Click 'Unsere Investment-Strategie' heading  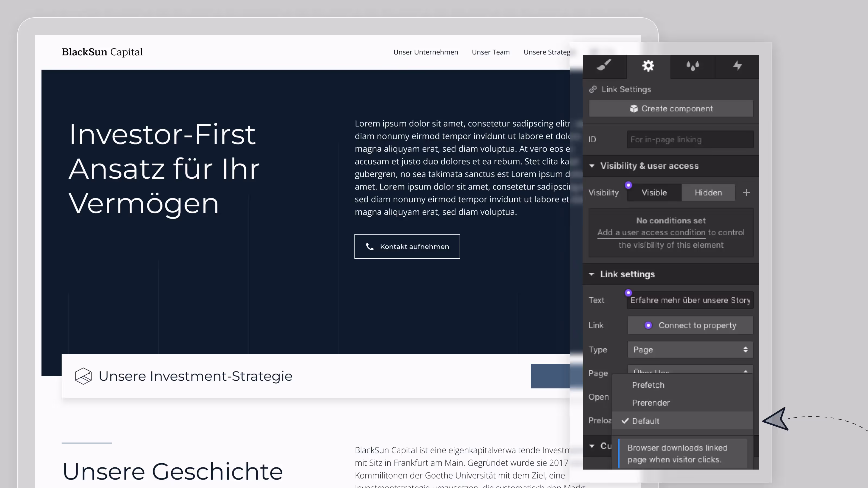[195, 376]
